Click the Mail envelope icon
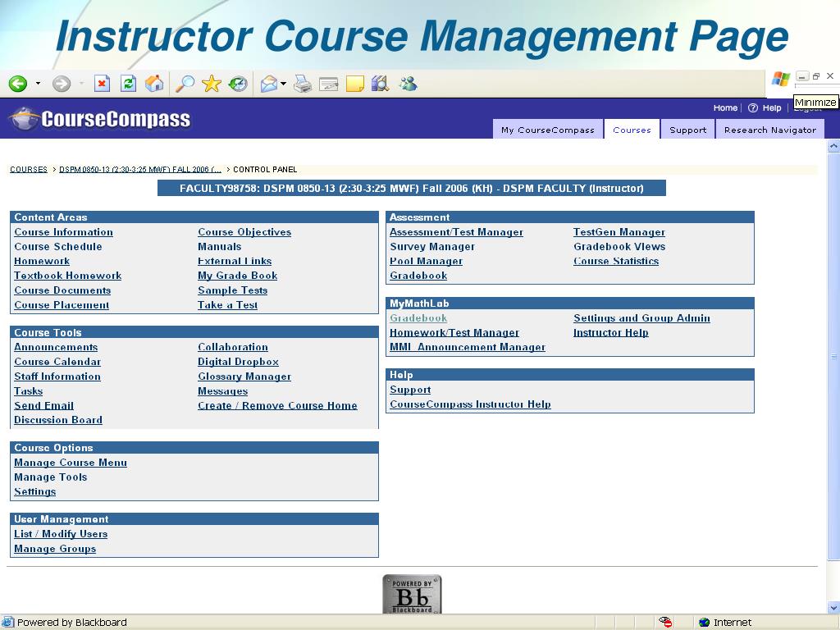The width and height of the screenshot is (840, 630). pyautogui.click(x=269, y=84)
